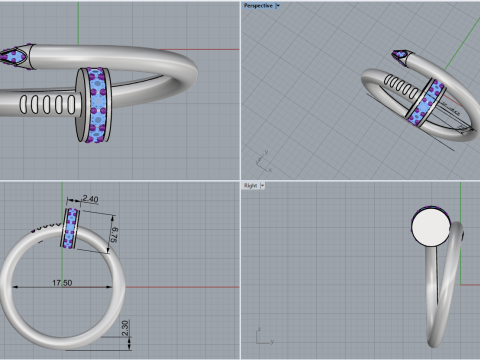The width and height of the screenshot is (480, 360).
Task: Click the z-y axis icon in Right viewport
Action: click(x=265, y=336)
